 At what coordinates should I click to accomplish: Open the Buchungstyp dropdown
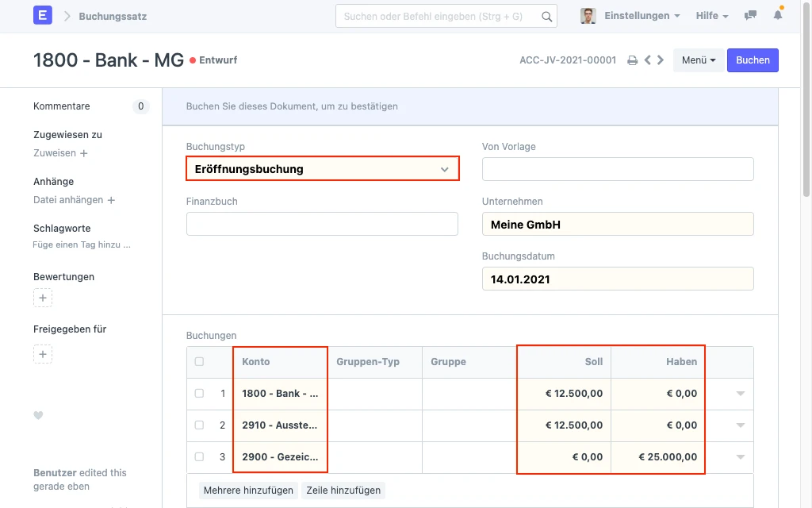click(x=322, y=169)
